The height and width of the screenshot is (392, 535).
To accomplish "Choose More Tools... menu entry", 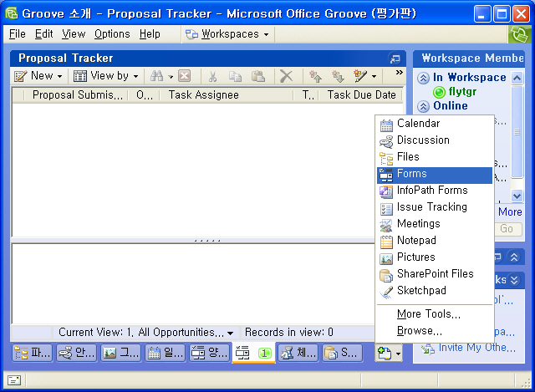I will [435, 314].
